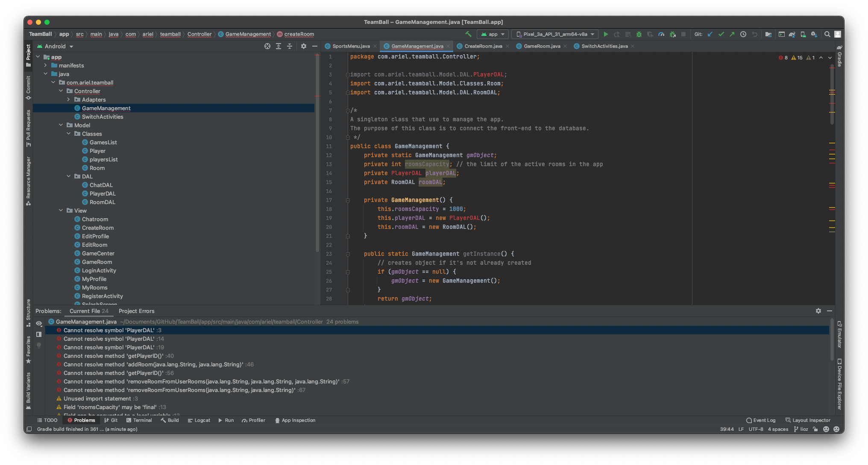Open the Current File problems tab
This screenshot has height=465, width=868.
89,311
